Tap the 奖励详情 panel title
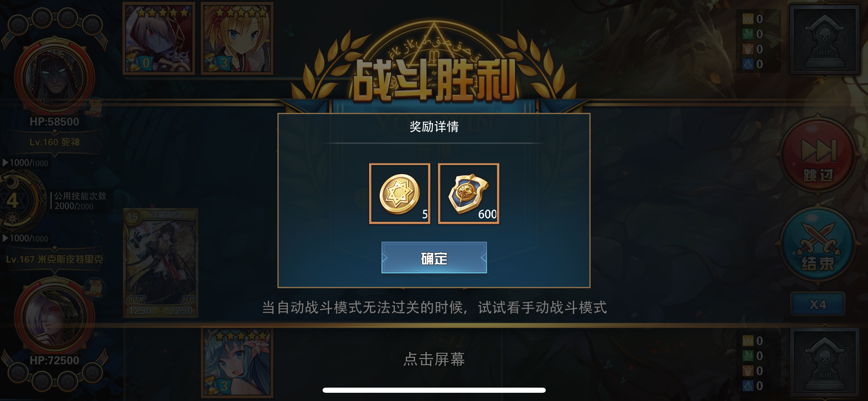868x401 pixels. (x=434, y=126)
